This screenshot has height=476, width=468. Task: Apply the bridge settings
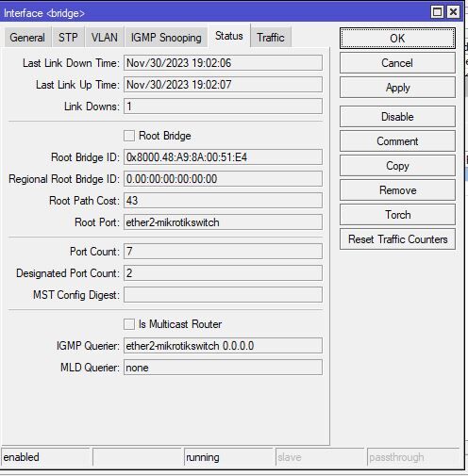point(397,88)
